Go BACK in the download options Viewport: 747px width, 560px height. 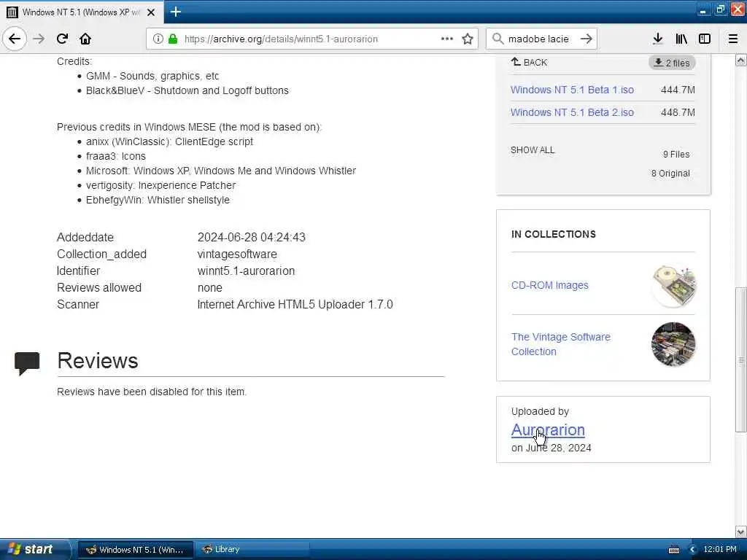point(530,63)
